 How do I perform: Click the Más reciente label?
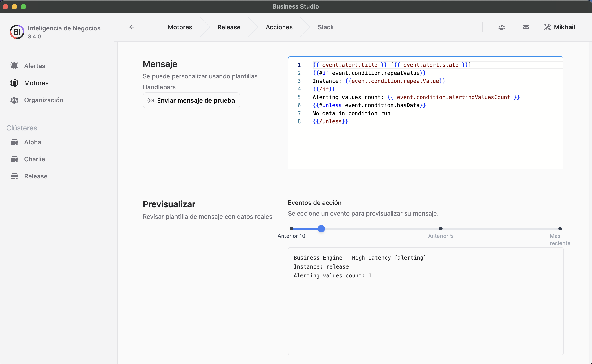click(560, 240)
